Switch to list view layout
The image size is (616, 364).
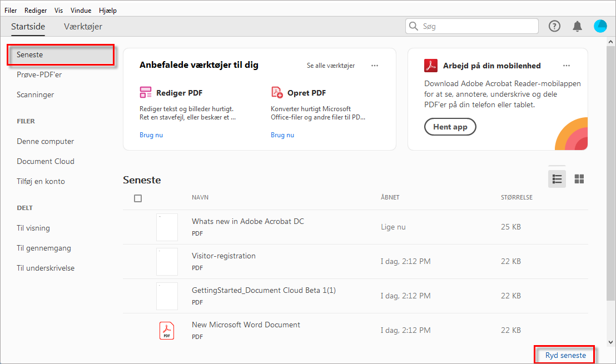click(x=557, y=179)
